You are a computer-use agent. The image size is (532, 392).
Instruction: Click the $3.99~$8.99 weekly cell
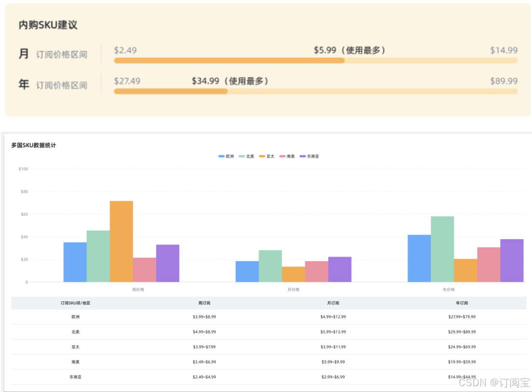click(x=204, y=317)
